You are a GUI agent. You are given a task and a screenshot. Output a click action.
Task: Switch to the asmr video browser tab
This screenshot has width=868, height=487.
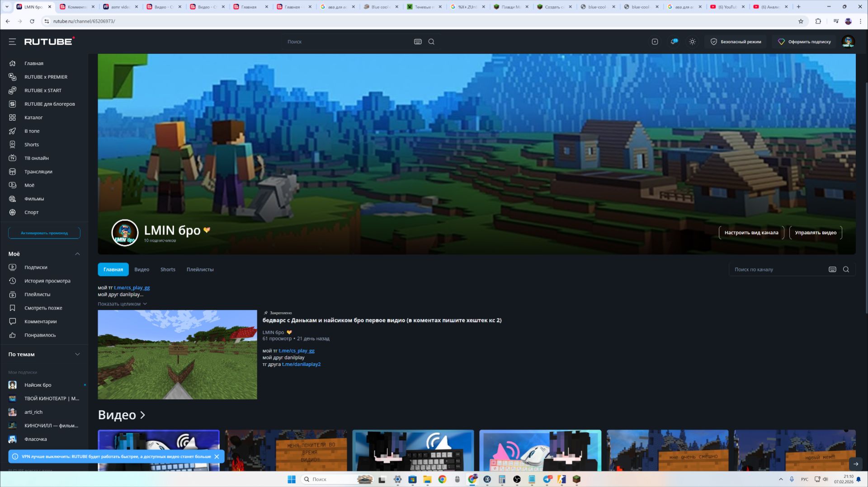click(x=120, y=7)
